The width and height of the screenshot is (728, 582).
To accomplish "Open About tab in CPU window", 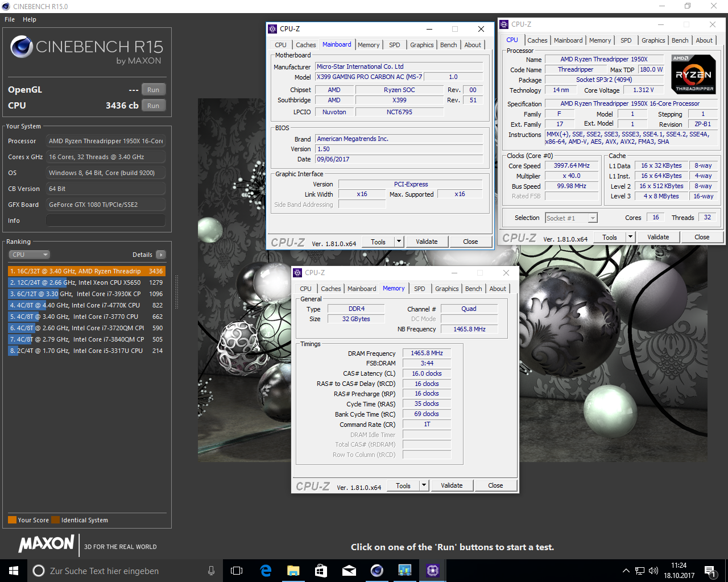I will click(704, 40).
